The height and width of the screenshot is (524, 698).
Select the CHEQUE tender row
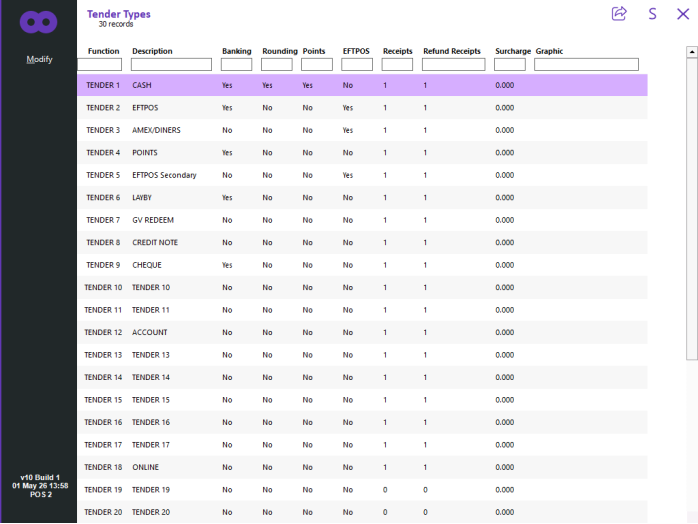[x=362, y=265]
